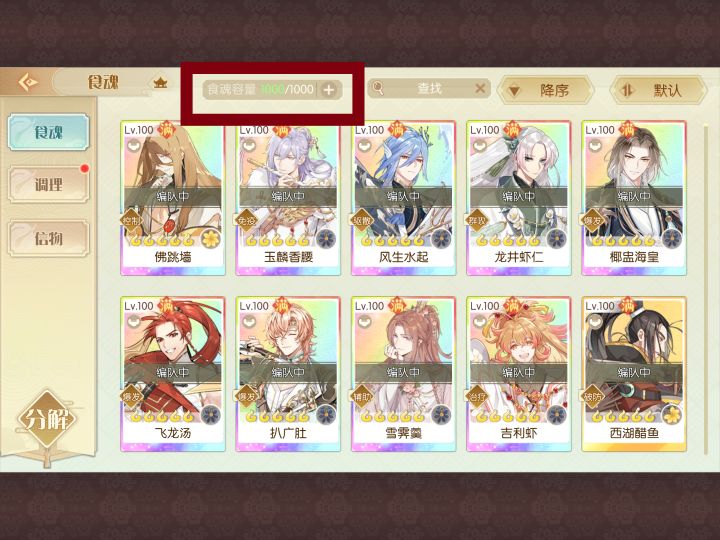Select the 飞龙汤 character card

click(x=173, y=374)
